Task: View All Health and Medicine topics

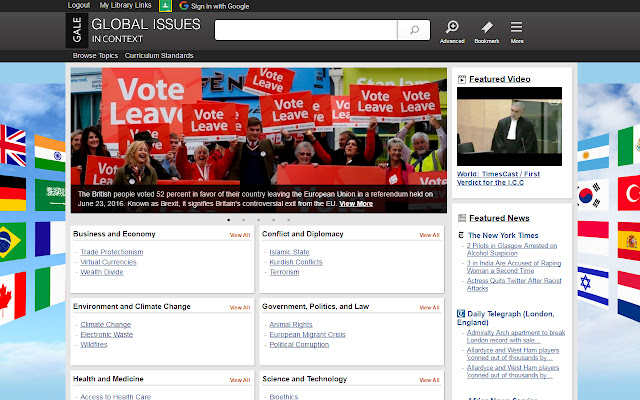Action: [240, 380]
